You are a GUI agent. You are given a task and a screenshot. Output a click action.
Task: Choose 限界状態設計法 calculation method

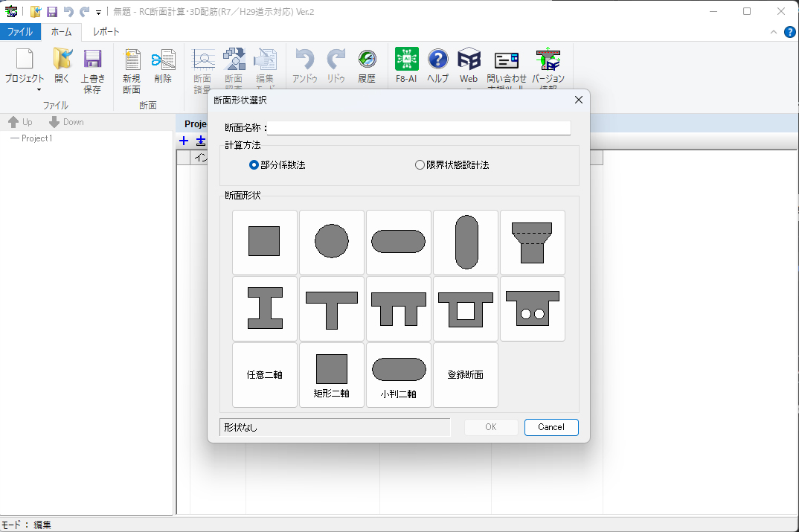pos(420,165)
